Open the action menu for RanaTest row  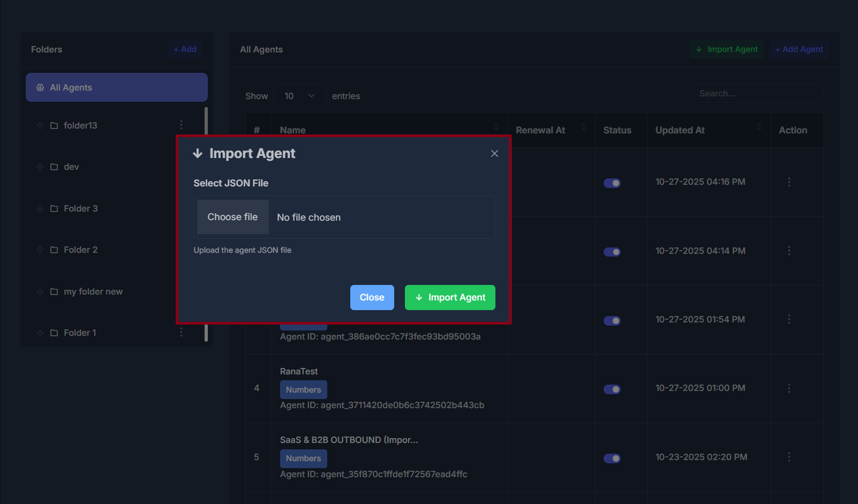pos(789,388)
